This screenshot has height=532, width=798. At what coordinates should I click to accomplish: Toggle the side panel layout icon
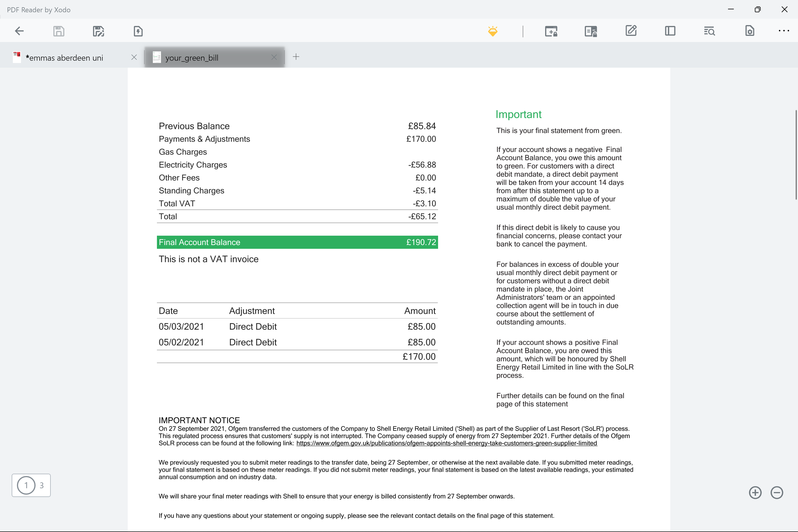(670, 31)
